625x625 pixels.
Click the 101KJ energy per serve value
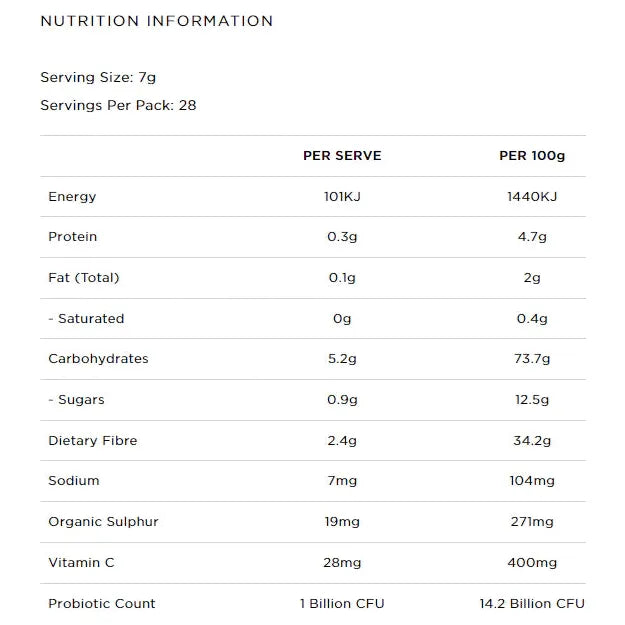[x=342, y=197]
